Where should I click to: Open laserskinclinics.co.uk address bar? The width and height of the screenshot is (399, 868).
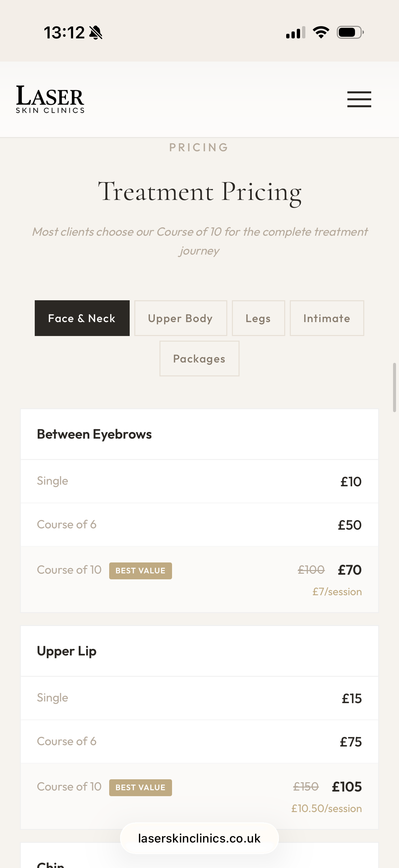pos(199,838)
